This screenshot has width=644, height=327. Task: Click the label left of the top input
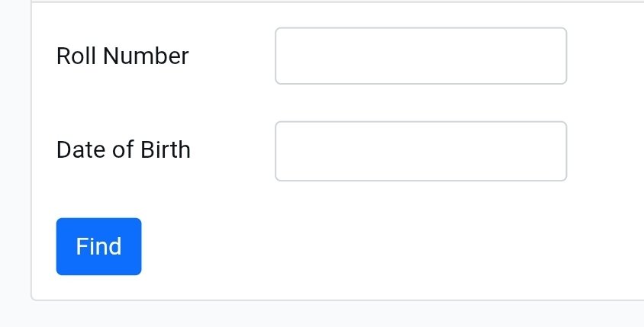(122, 56)
